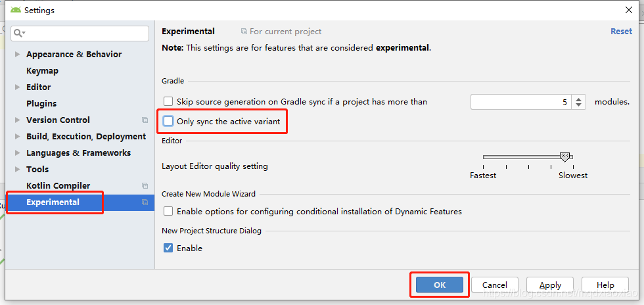Click the 'Experimental' page heading

click(188, 32)
